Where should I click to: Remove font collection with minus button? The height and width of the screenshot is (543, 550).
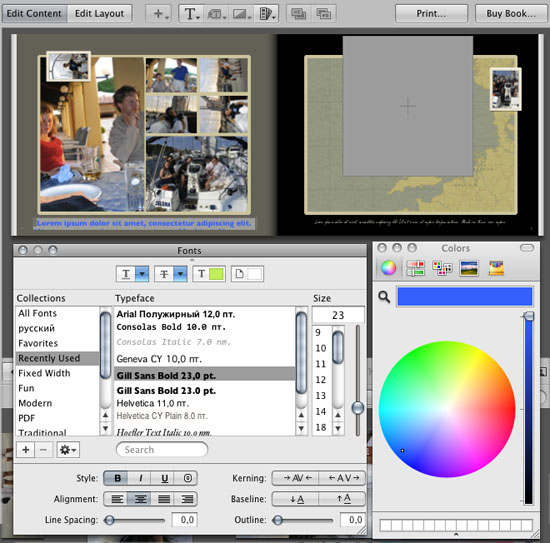(x=43, y=449)
